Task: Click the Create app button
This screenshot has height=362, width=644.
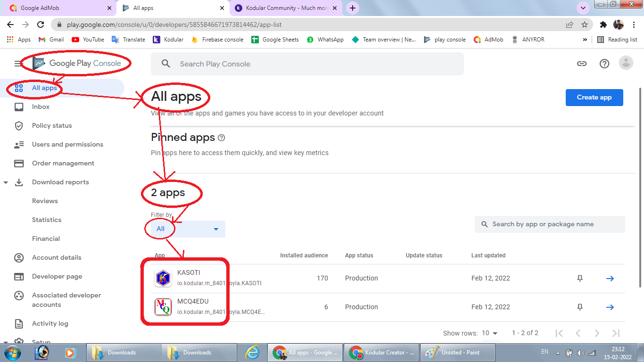Action: [x=594, y=98]
